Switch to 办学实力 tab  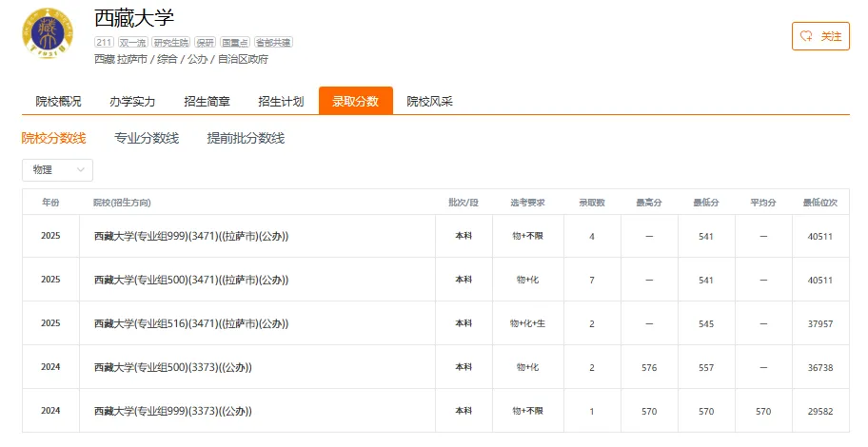[x=132, y=101]
